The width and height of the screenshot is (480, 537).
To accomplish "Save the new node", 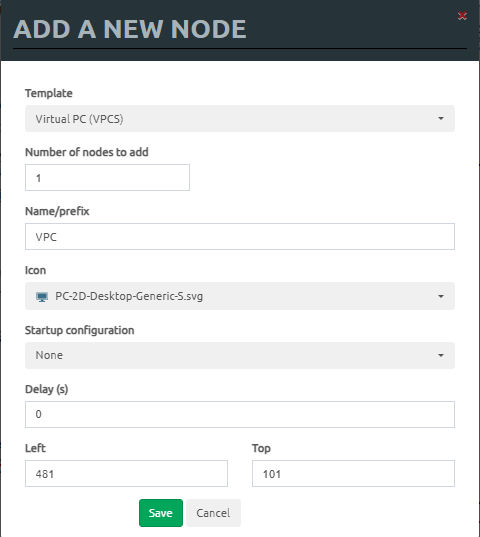I will tap(161, 513).
